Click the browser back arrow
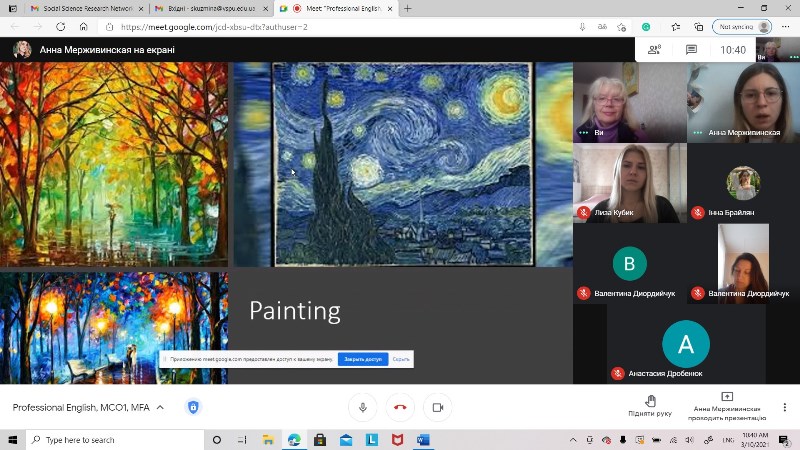800x450 pixels. click(15, 27)
